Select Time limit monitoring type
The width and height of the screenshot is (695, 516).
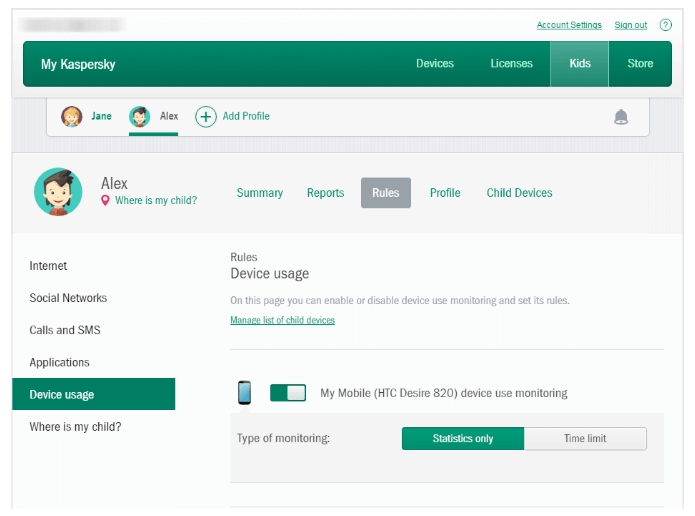[x=585, y=438]
